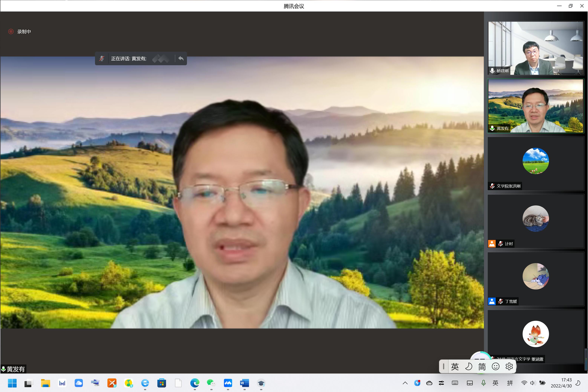588x392 pixels.
Task: Open the clock and date flyout
Action: click(x=561, y=383)
